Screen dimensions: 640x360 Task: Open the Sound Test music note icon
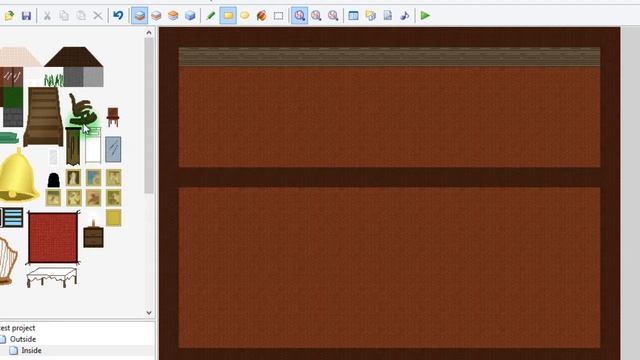pyautogui.click(x=404, y=16)
